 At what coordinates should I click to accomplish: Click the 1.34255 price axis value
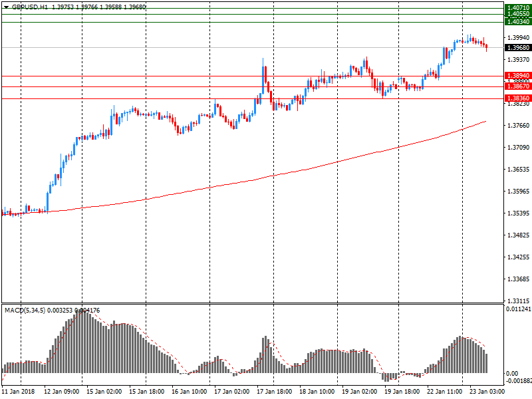click(518, 257)
